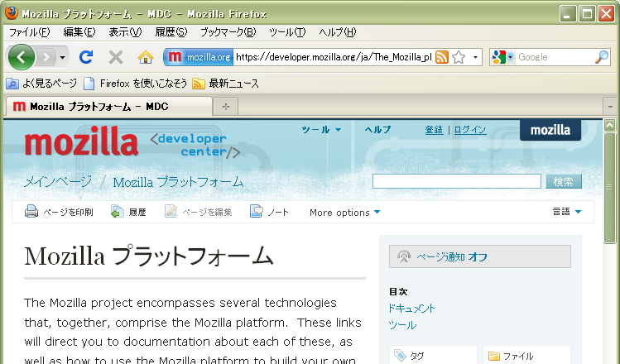Reload the page with the refresh icon
Screen dimensions: 620x364
coord(86,57)
